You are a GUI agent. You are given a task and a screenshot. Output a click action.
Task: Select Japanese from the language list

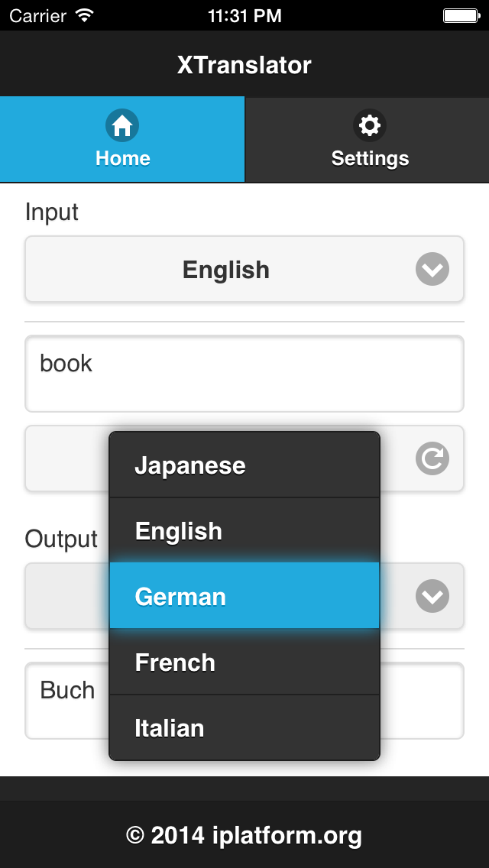click(x=244, y=465)
